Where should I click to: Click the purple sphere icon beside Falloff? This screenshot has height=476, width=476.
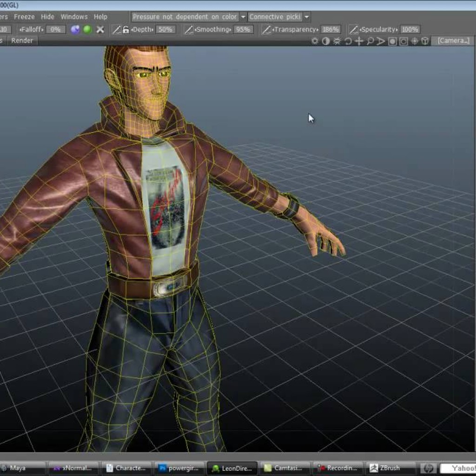point(75,29)
